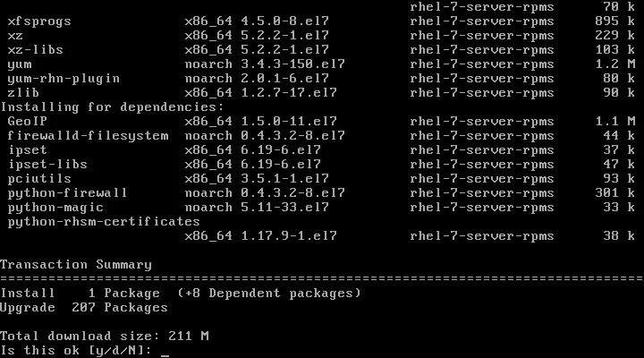Screen dimensions: 644x358
Task: Select version 1.17.9-1.el7 text
Action: click(289, 235)
